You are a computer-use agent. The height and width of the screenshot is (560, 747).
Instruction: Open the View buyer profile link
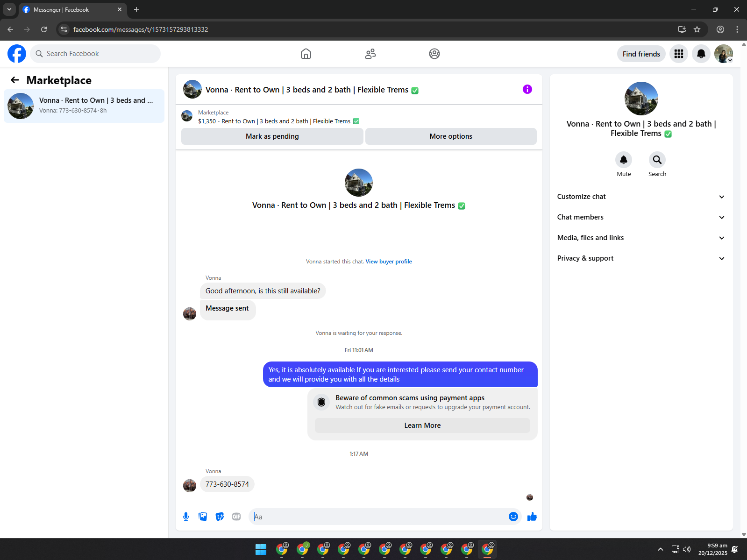coord(389,262)
